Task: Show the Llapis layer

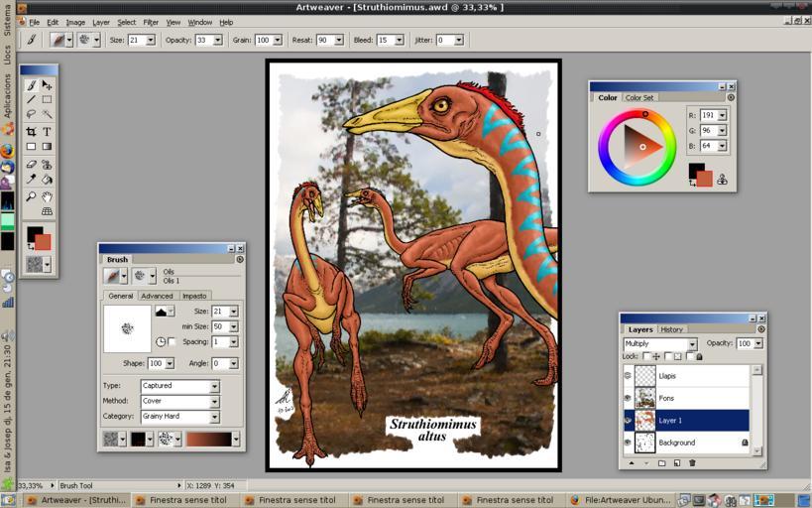Action: (628, 376)
